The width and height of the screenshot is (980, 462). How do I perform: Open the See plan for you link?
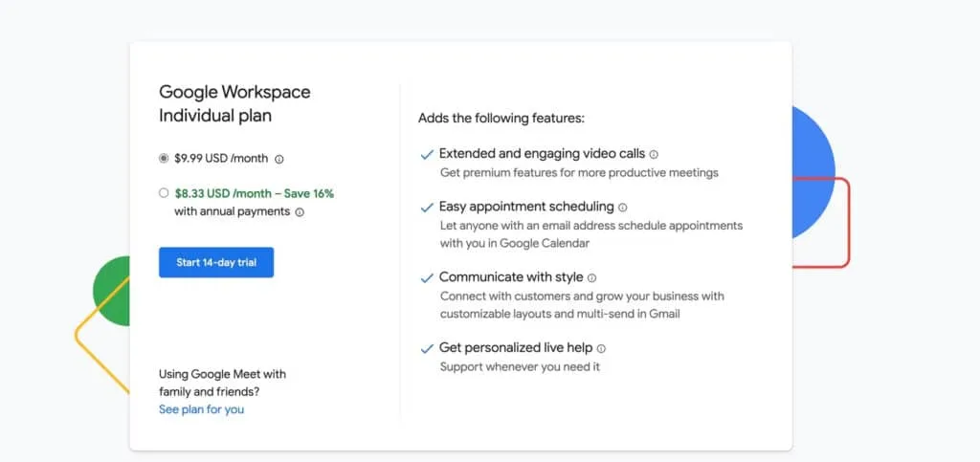coord(201,409)
